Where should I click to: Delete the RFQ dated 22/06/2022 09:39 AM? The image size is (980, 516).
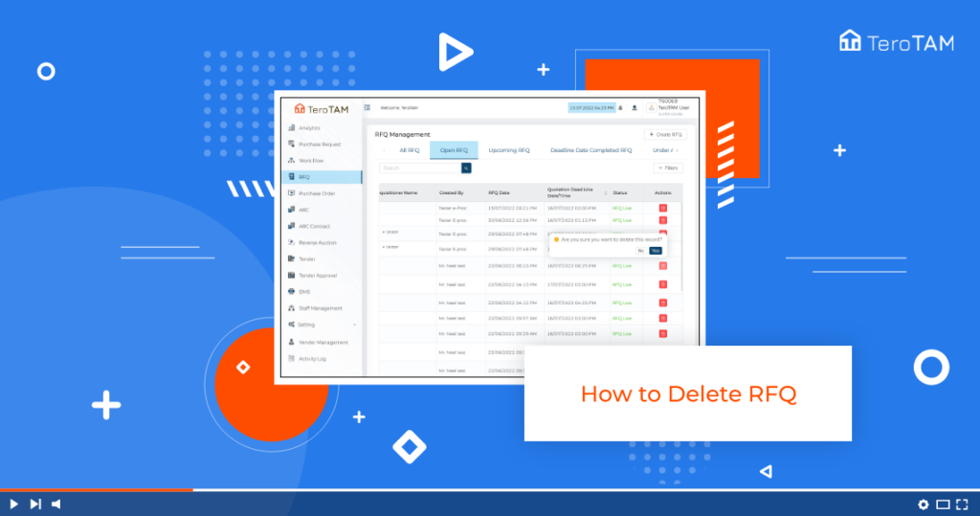[x=663, y=334]
